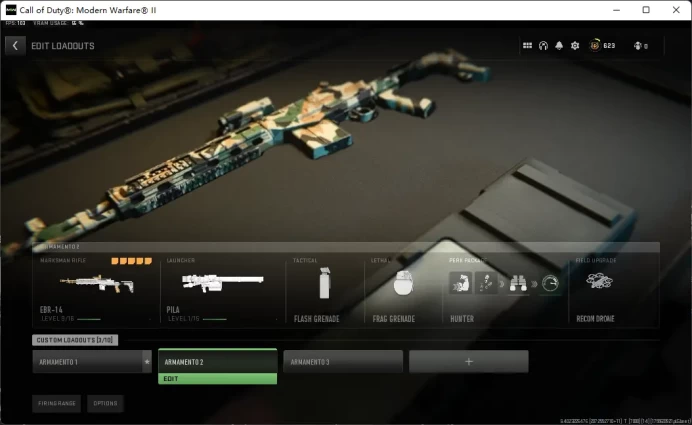Click the Recon Drone label
The image size is (692, 425).
coord(595,319)
